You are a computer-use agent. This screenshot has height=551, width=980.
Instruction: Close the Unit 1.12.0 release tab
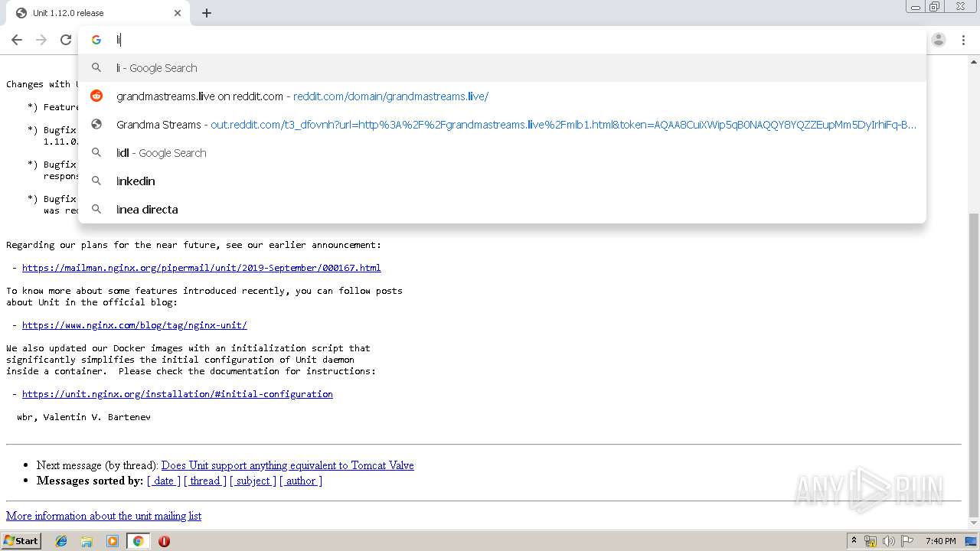(x=178, y=13)
